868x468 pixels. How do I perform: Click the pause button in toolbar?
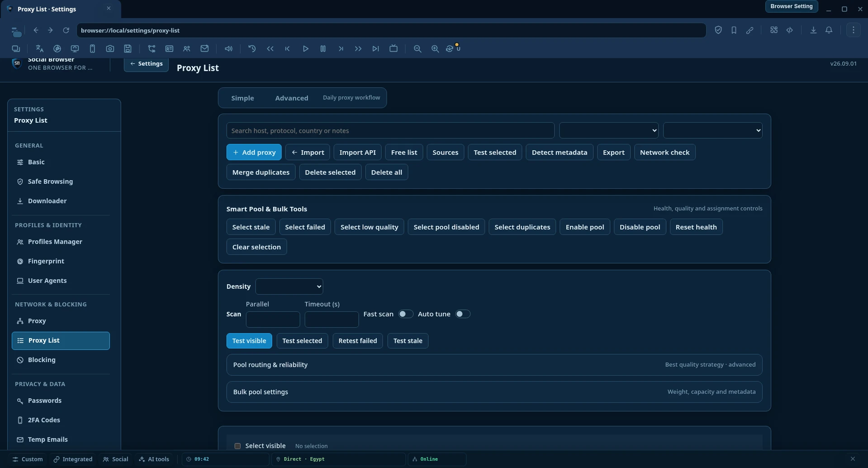(323, 48)
